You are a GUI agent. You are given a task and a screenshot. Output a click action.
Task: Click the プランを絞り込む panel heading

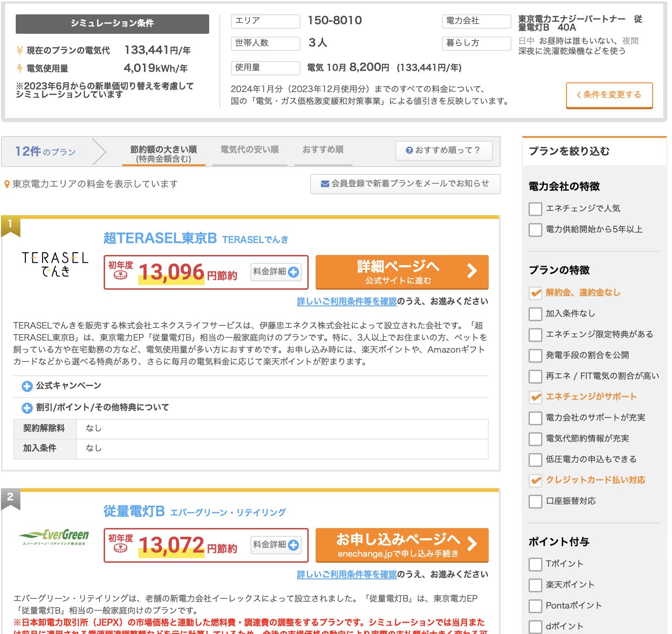(569, 151)
